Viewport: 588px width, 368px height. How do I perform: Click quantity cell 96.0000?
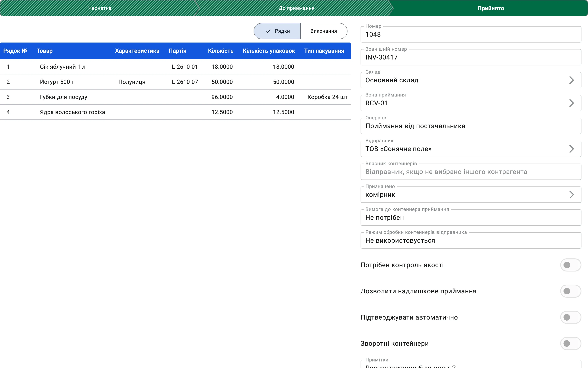pos(222,97)
